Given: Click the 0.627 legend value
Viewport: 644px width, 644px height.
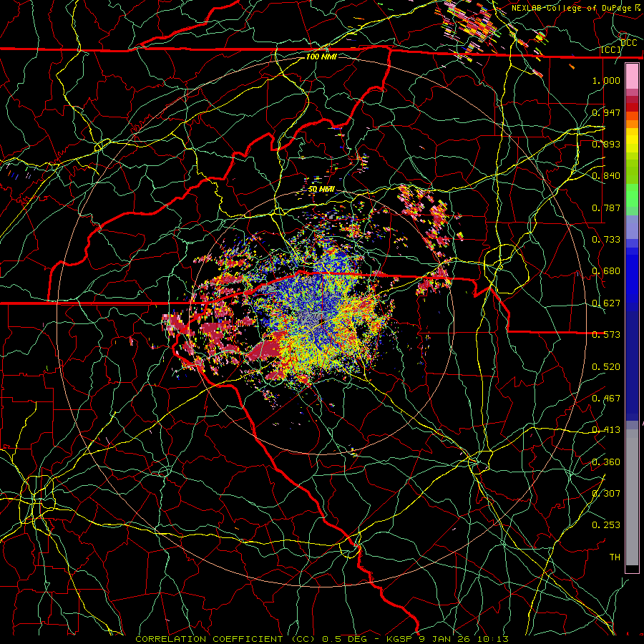Looking at the screenshot, I should click(x=606, y=303).
